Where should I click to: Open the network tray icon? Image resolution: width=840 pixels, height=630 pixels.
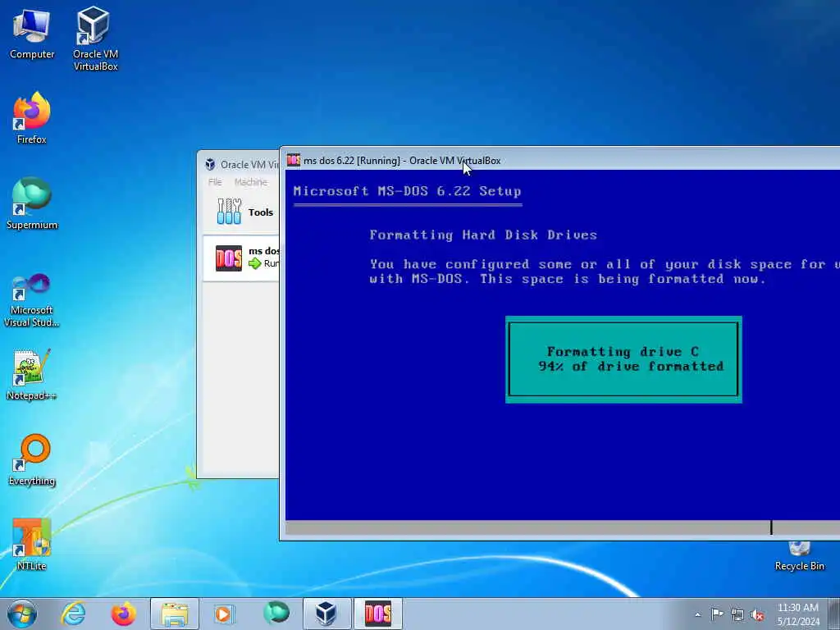[737, 614]
